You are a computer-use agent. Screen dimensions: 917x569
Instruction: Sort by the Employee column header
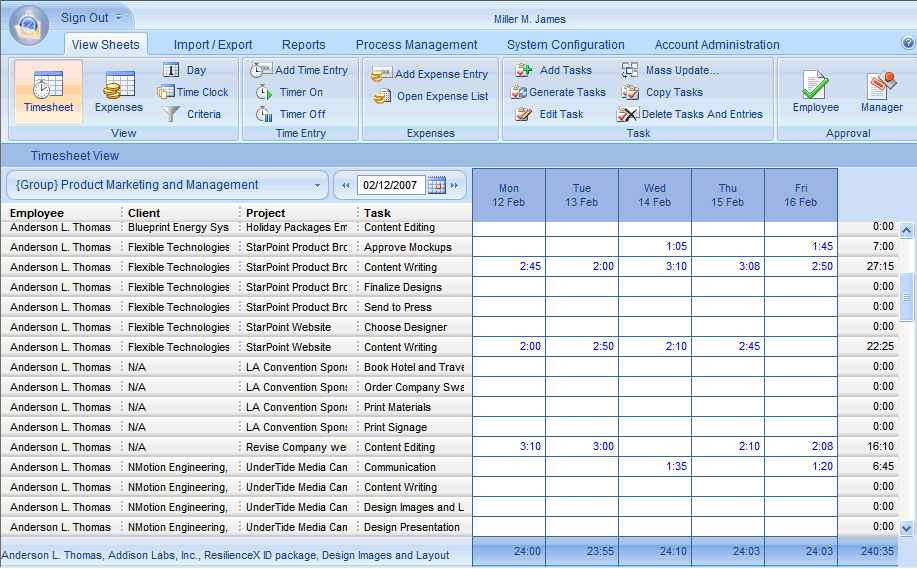[x=37, y=213]
